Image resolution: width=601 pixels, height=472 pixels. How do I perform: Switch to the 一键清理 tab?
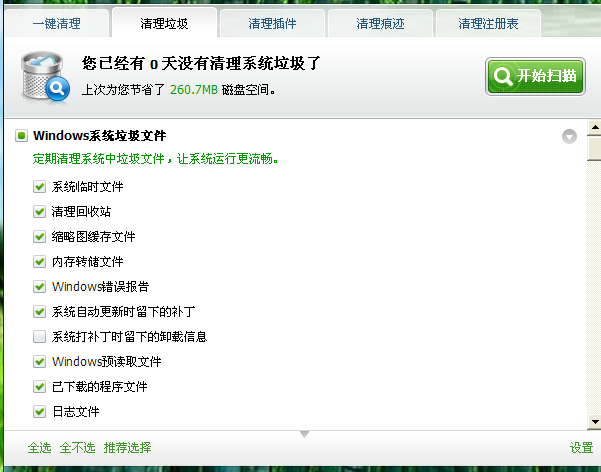coord(57,23)
